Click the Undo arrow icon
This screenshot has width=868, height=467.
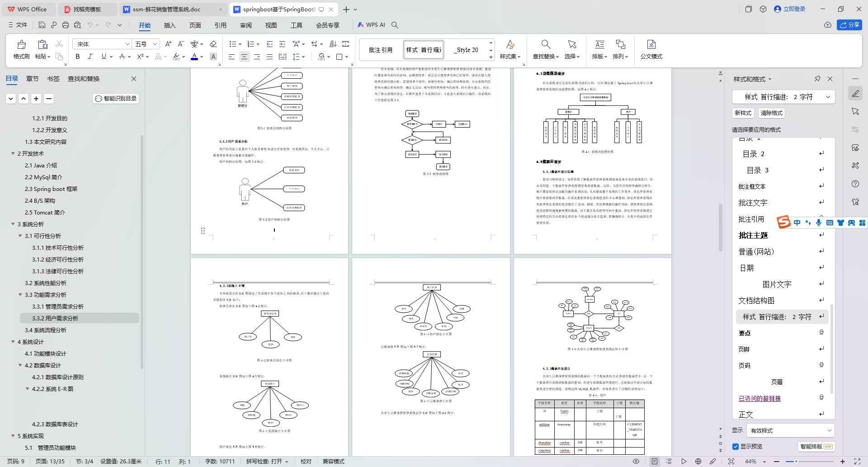tap(90, 25)
